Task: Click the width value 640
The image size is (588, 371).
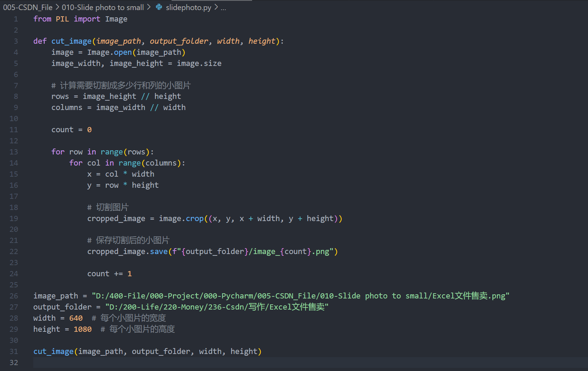Action: [x=76, y=318]
